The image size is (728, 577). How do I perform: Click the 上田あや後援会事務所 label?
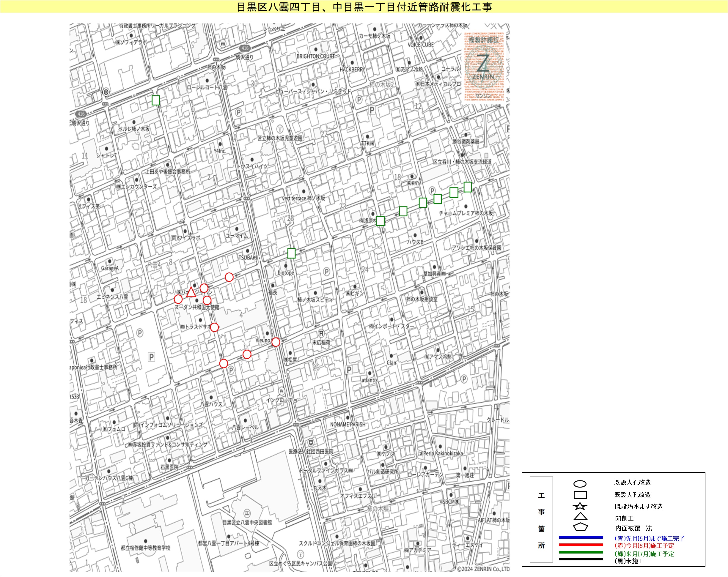pyautogui.click(x=167, y=171)
